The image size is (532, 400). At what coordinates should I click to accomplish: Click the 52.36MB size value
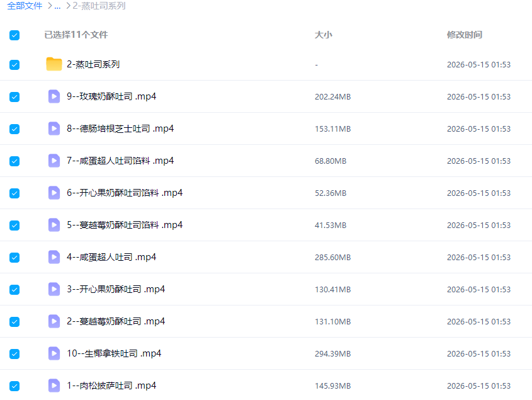click(331, 193)
